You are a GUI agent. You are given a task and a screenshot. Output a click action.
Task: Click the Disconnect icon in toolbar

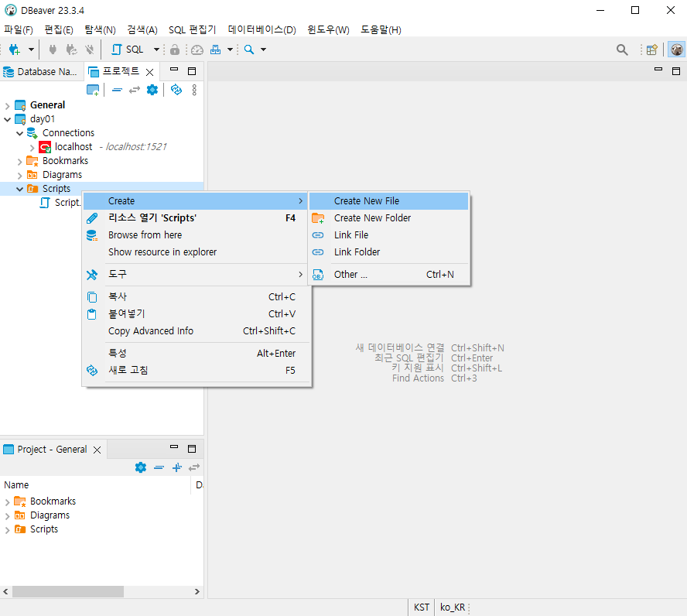(90, 50)
